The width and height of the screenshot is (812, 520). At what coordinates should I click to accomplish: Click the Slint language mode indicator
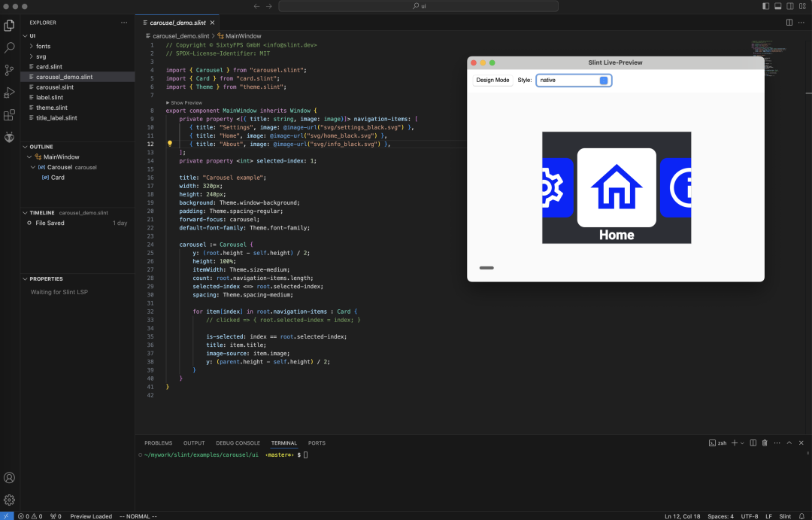(785, 515)
